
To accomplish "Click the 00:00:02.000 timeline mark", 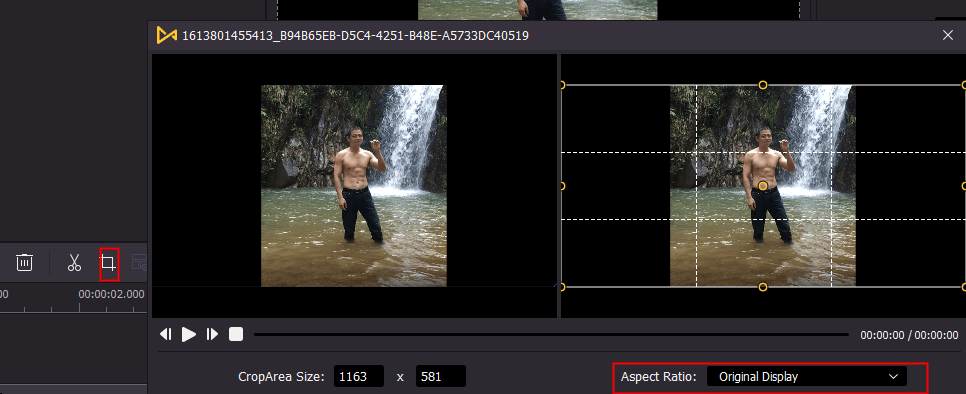I will [112, 294].
